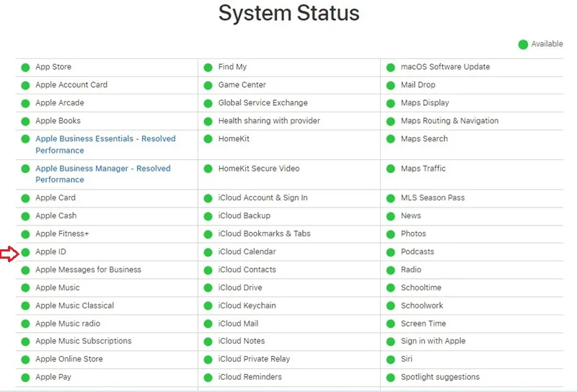The image size is (577, 392).
Task: Click the Spotlight suggestions entry
Action: [x=440, y=377]
